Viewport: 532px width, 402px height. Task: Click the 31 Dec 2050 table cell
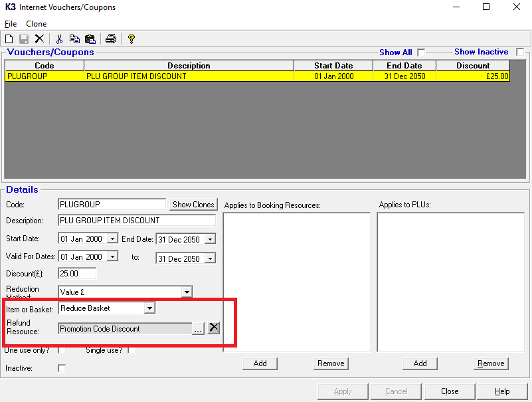[404, 76]
